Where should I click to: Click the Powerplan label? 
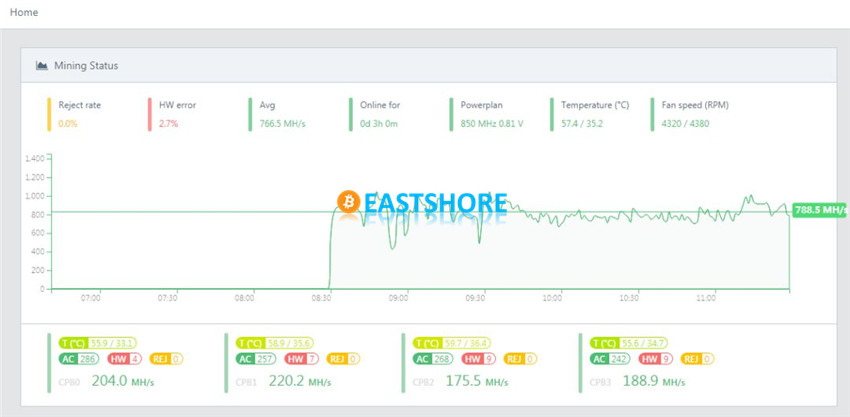tap(480, 105)
